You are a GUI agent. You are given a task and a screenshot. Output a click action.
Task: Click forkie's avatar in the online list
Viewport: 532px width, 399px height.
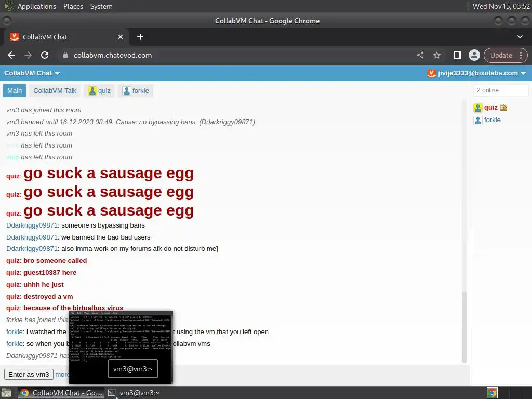478,120
